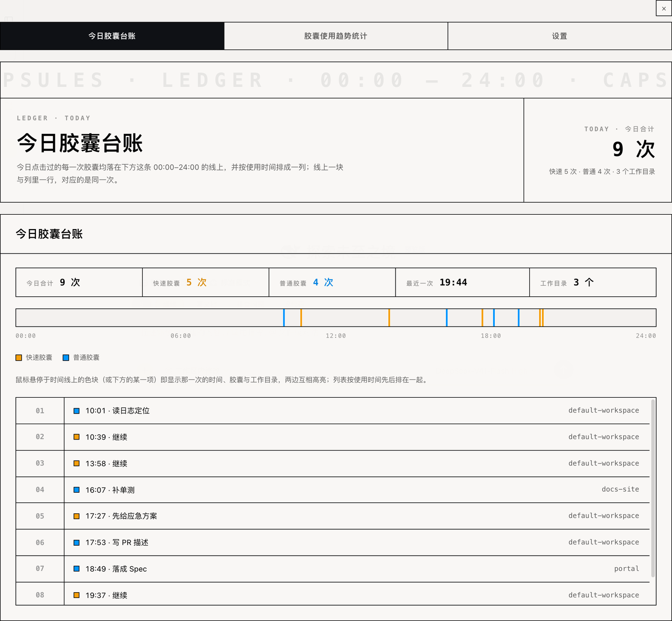Screen dimensions: 672x621
Task: Click default-workspace in the 10:01 row
Action: tap(604, 411)
